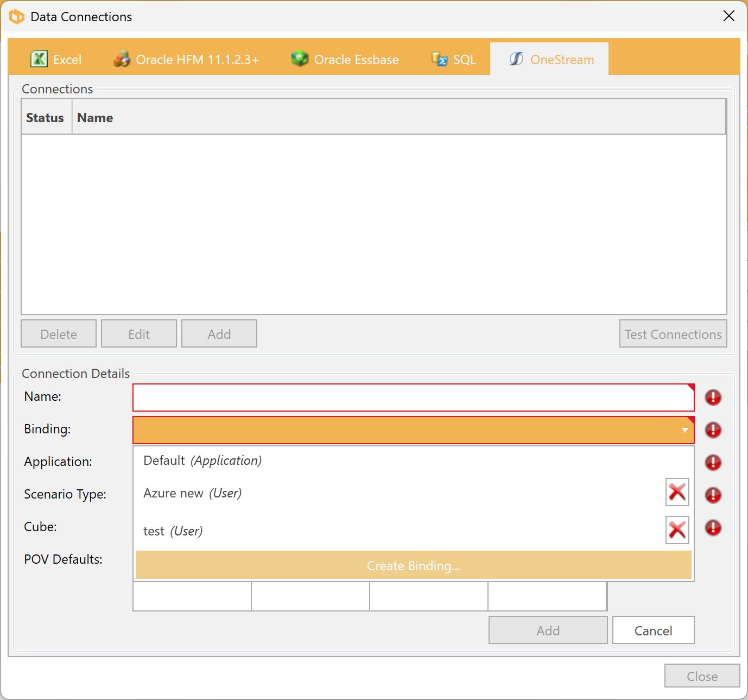Click the POV Defaults: label
The height and width of the screenshot is (700, 748).
(x=63, y=559)
